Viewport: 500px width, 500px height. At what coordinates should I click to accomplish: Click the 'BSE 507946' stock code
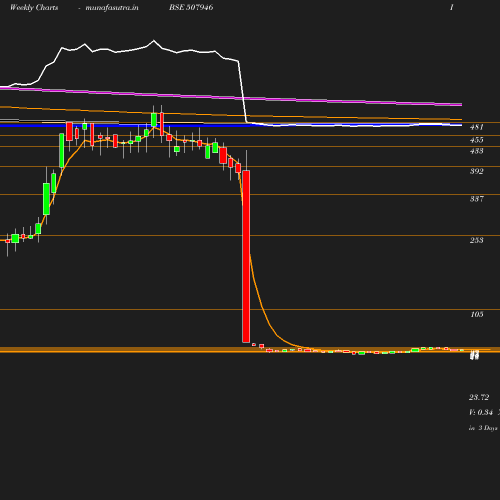click(191, 7)
